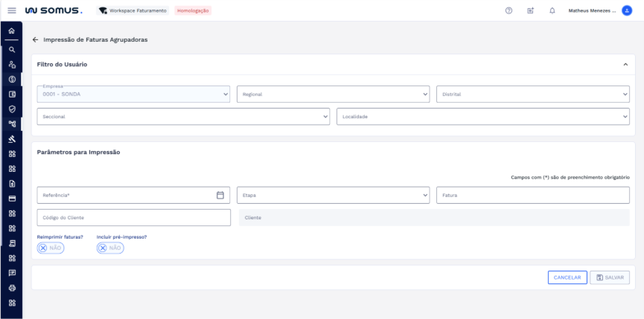Click the printer icon in sidebar

pos(11,287)
